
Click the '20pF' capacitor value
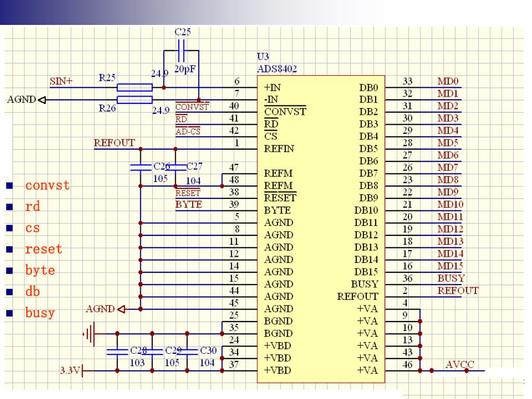185,69
